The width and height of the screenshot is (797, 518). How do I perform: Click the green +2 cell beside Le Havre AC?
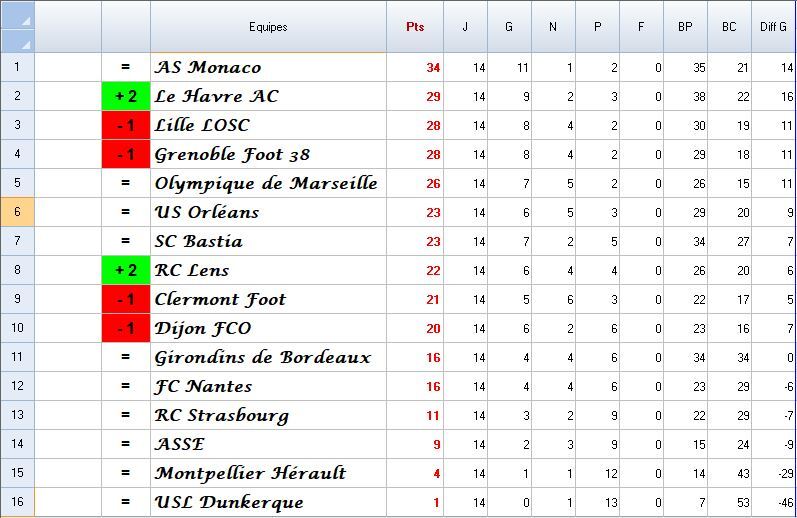pyautogui.click(x=126, y=96)
